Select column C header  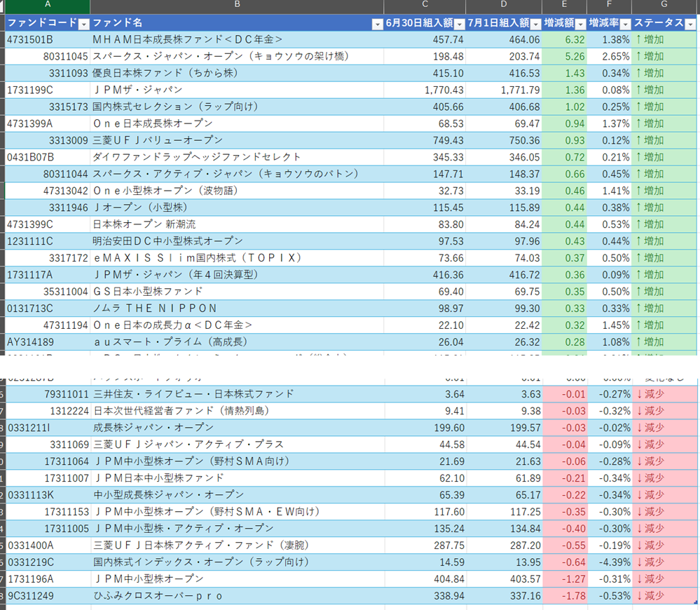[425, 6]
